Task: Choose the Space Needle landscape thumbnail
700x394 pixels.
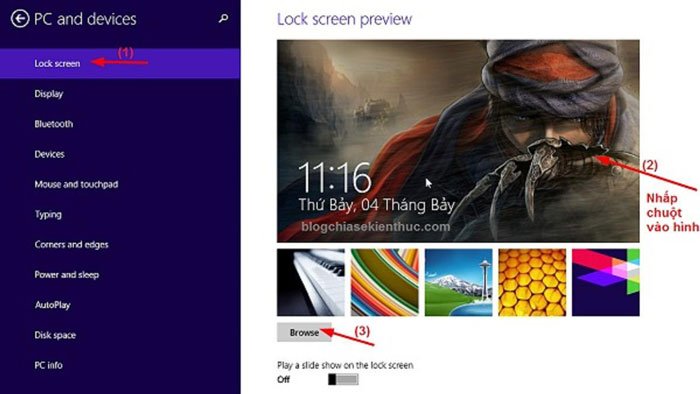Action: (x=458, y=282)
